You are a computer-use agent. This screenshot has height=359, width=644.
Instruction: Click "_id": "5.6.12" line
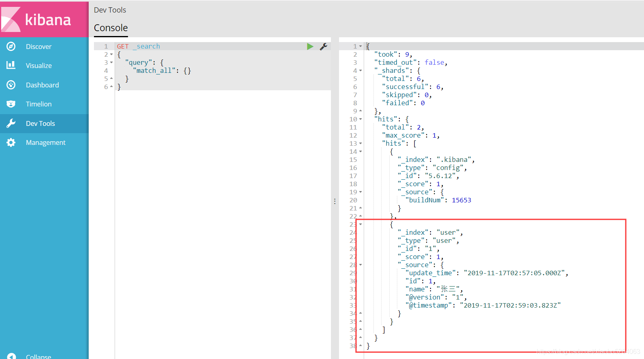pyautogui.click(x=429, y=176)
